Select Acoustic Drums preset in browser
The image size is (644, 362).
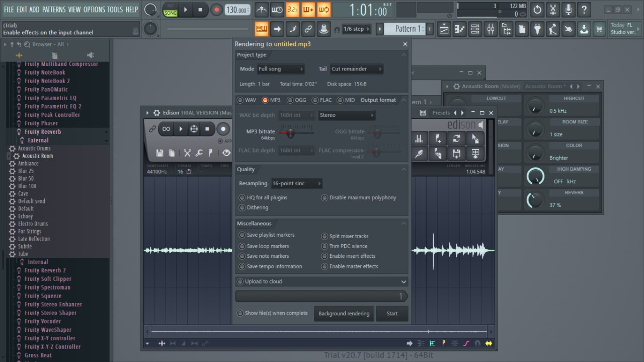click(34, 149)
